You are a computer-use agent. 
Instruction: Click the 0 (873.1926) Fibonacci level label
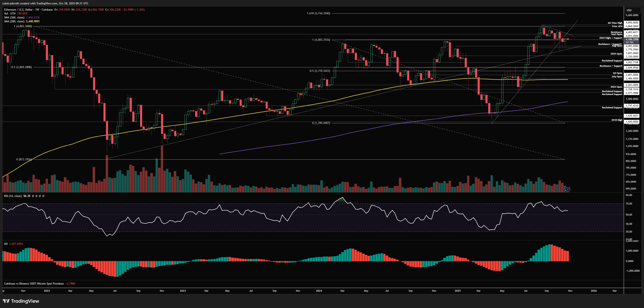tap(24, 159)
